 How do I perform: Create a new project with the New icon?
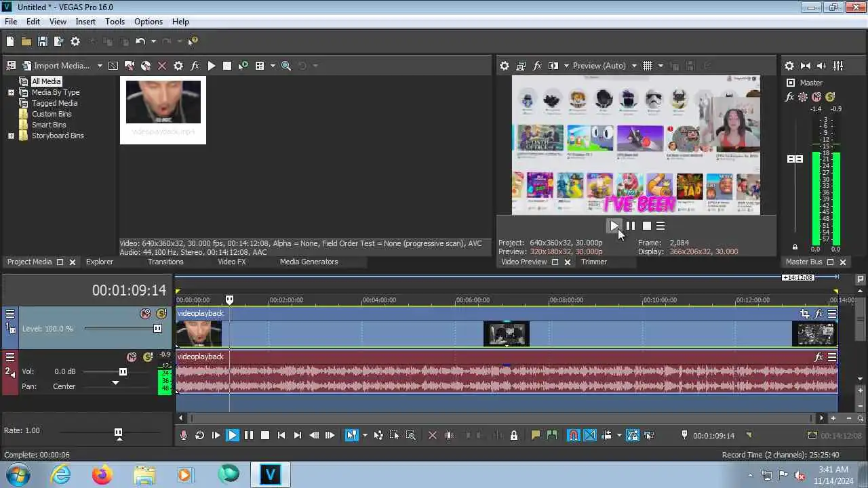point(10,41)
